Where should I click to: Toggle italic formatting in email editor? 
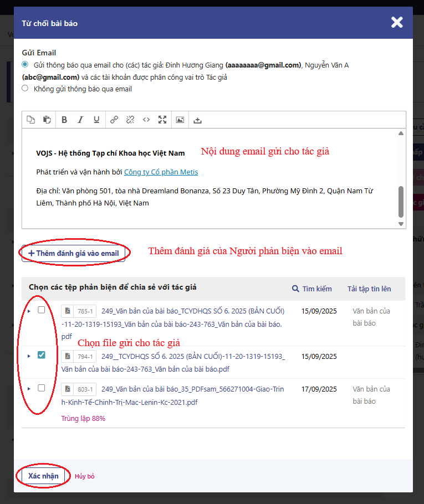pyautogui.click(x=80, y=120)
